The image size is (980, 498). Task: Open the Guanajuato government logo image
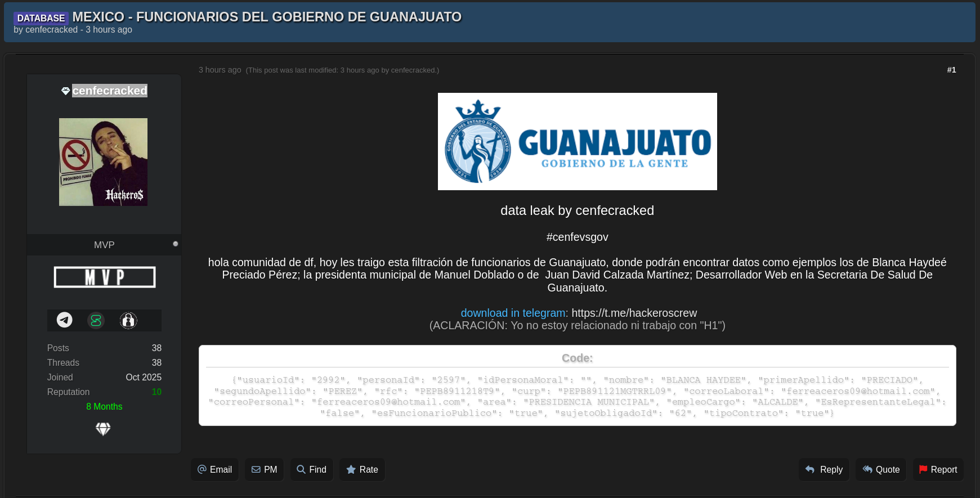point(577,141)
